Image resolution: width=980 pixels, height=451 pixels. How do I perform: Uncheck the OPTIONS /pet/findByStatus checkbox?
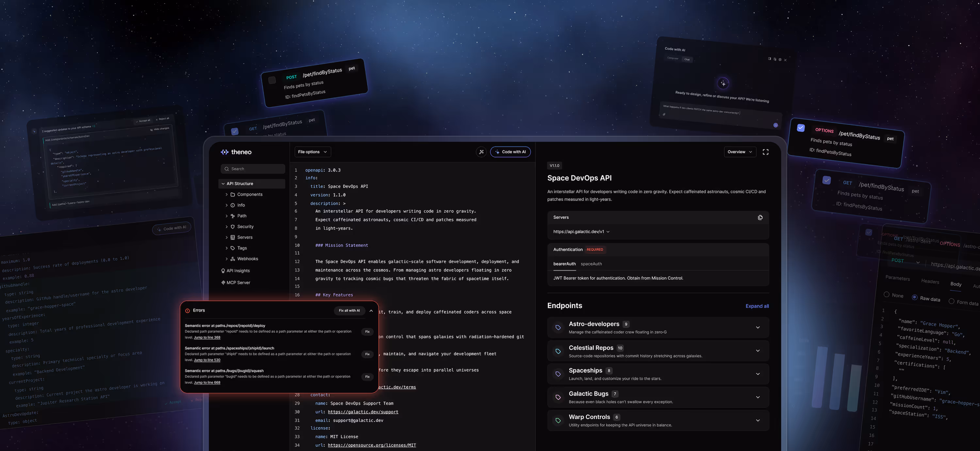coord(801,128)
